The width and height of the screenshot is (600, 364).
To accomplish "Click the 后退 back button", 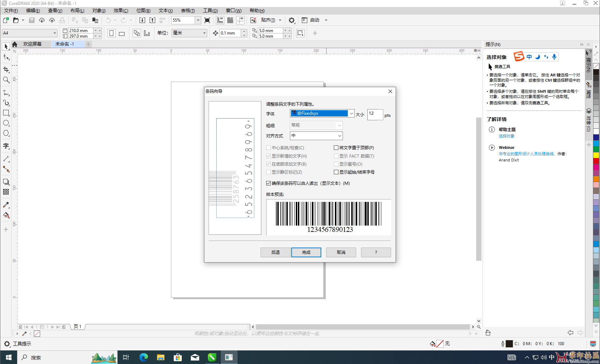I will [276, 252].
